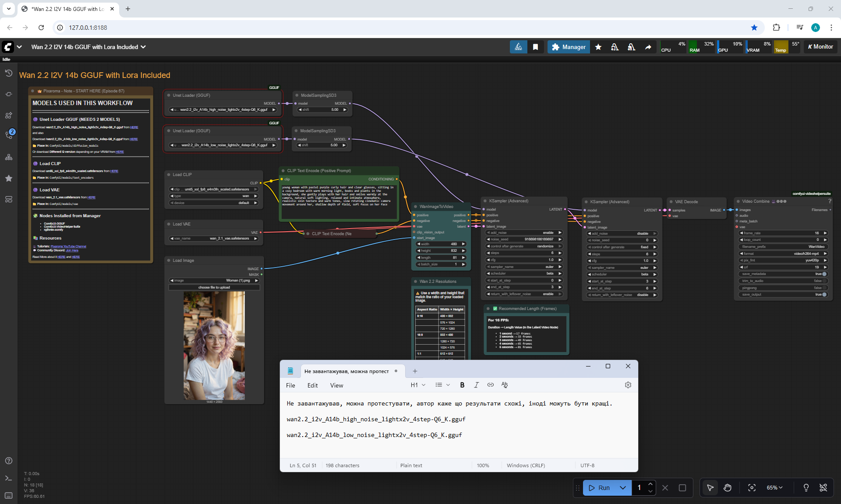Viewport: 841px width, 504px height.
Task: Open the templates sidebar icon
Action: (x=9, y=199)
